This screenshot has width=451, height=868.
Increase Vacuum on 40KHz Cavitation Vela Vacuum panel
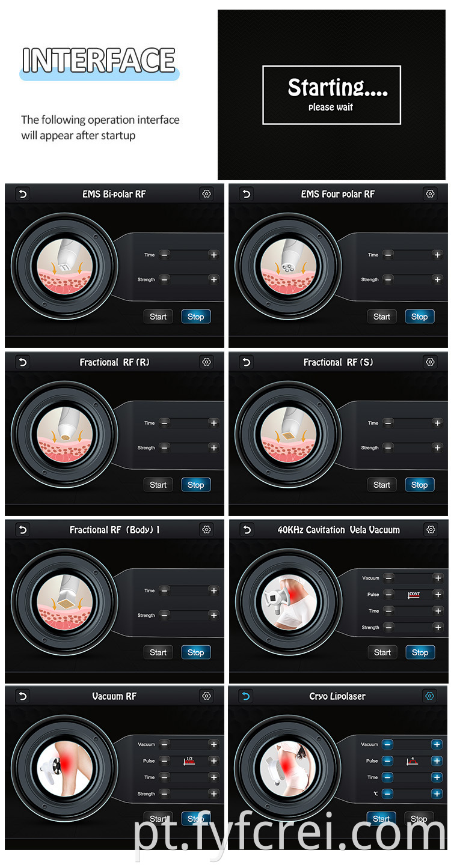[x=438, y=578]
